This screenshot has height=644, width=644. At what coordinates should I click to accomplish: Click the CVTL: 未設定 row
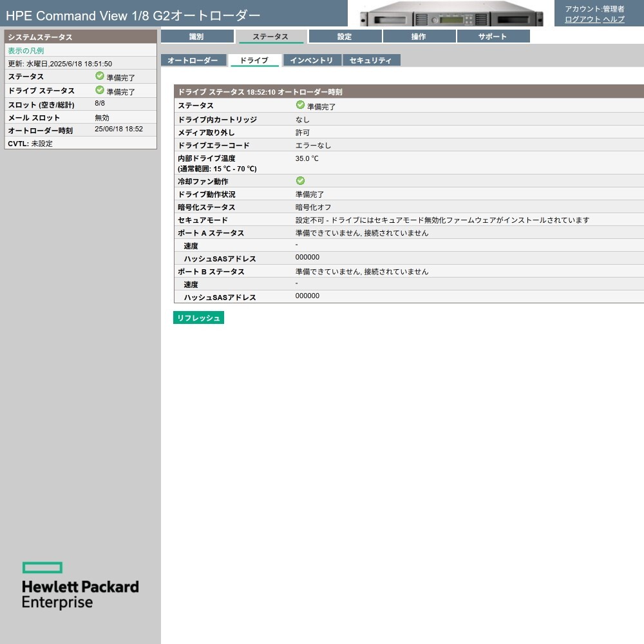tap(80, 144)
